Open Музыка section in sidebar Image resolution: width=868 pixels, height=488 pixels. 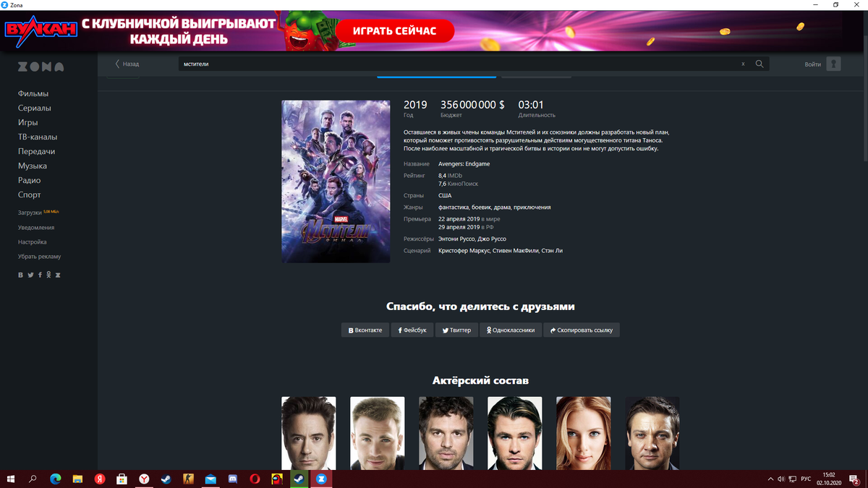click(33, 166)
